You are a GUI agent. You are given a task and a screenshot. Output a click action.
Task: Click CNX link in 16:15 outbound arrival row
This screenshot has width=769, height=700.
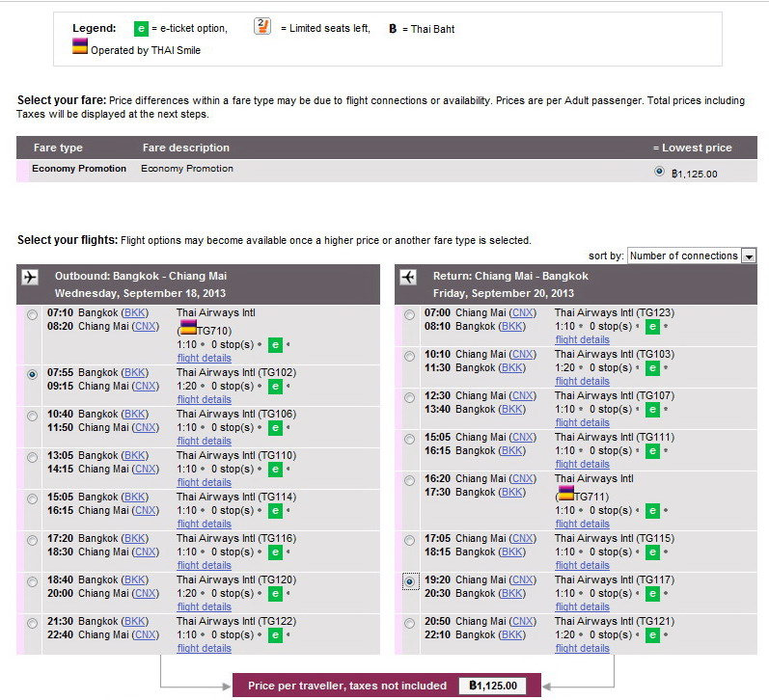click(145, 510)
